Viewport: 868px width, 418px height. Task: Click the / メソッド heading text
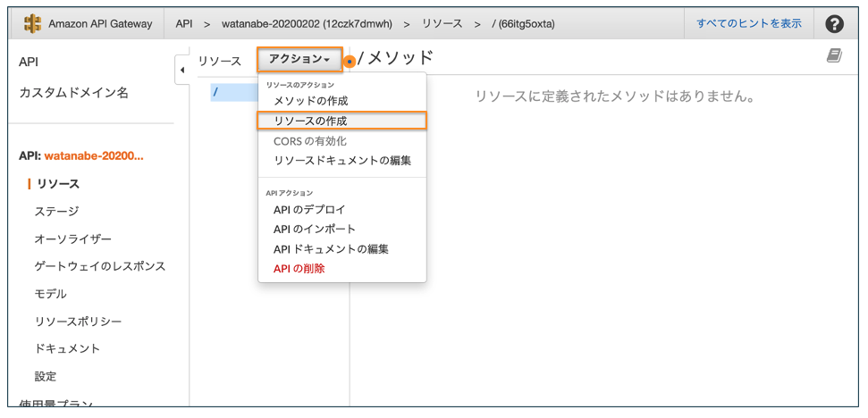395,57
